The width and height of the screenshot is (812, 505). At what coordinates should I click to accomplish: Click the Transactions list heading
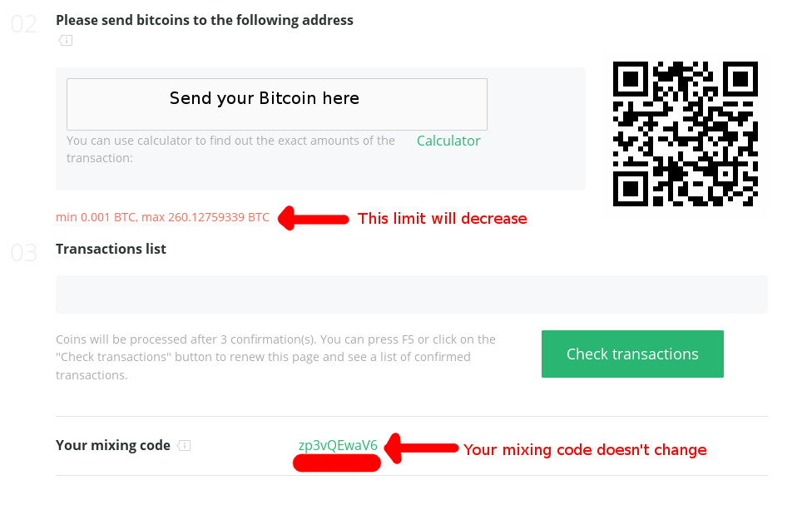[x=111, y=249]
